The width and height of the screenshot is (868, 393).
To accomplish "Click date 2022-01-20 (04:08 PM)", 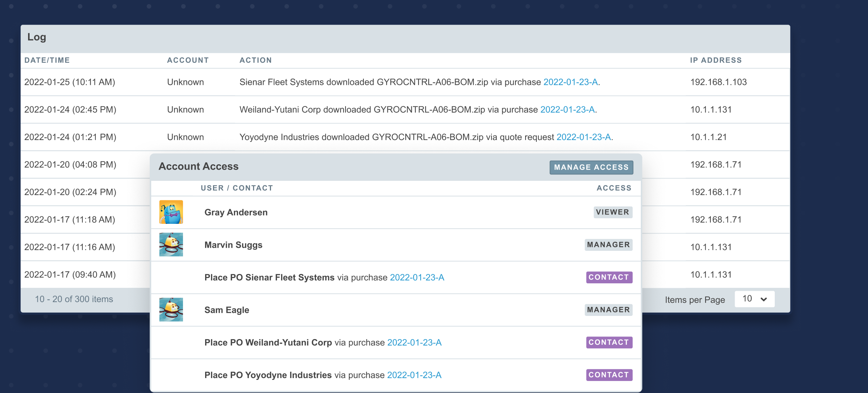I will point(70,165).
